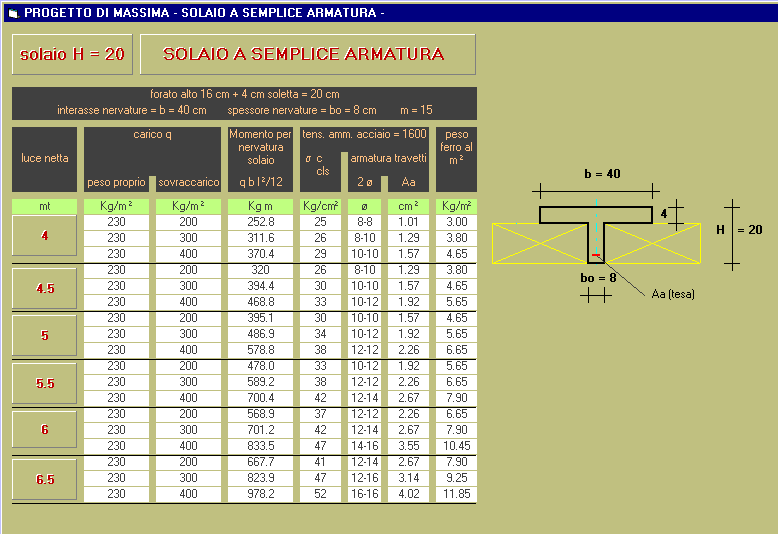
Task: Click the "carico q" column header
Action: pos(152,135)
